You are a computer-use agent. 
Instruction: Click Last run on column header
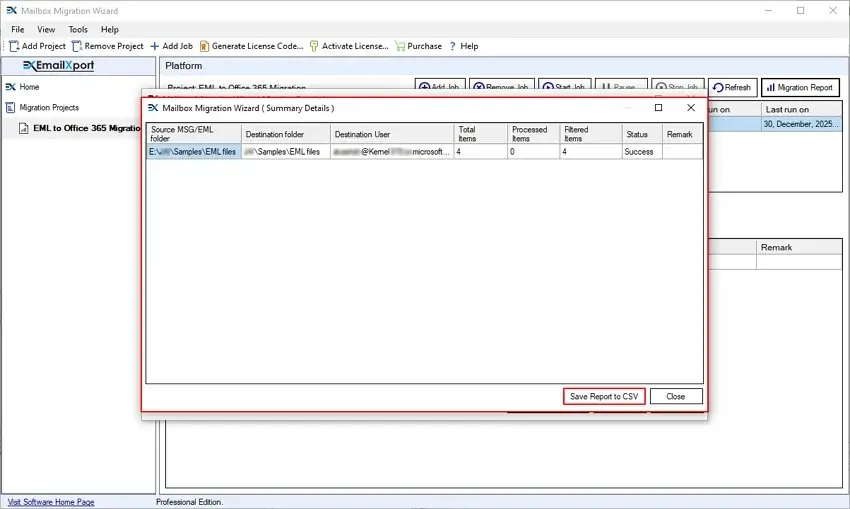tap(801, 109)
